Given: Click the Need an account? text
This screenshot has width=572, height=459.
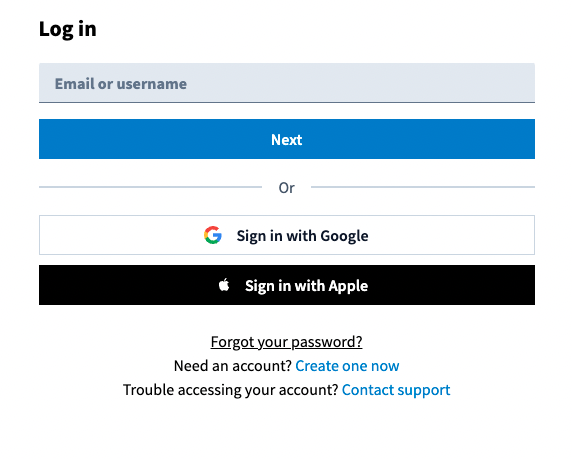Looking at the screenshot, I should 233,366.
